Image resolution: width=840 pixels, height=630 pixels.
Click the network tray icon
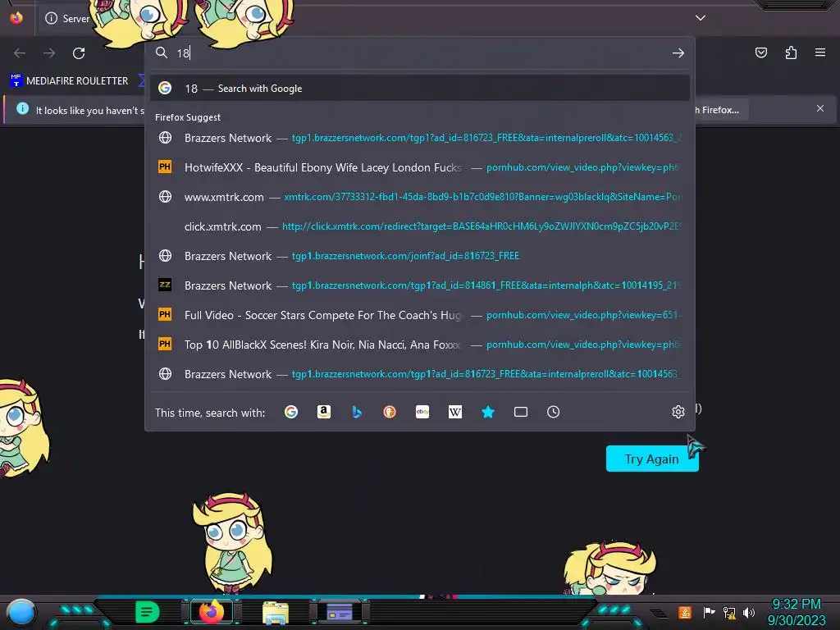[728, 613]
